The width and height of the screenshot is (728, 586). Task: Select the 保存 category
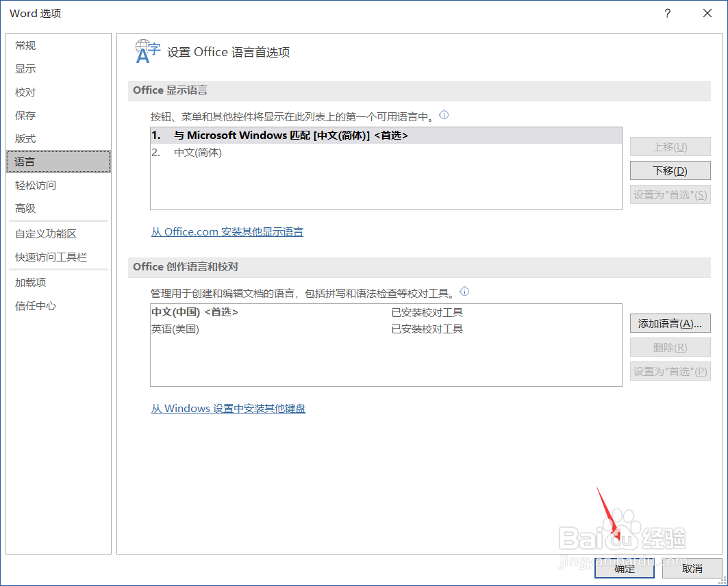click(58, 115)
